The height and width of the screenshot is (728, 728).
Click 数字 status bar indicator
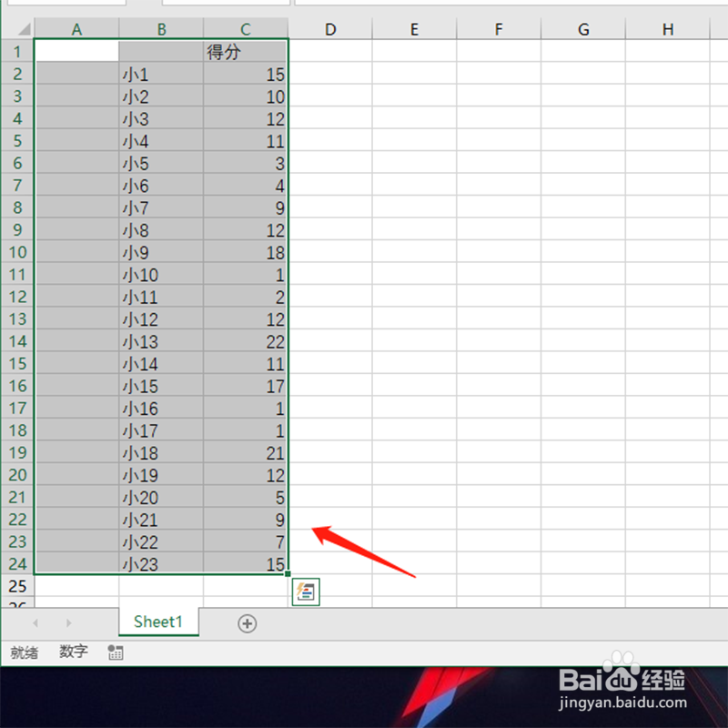click(x=74, y=652)
